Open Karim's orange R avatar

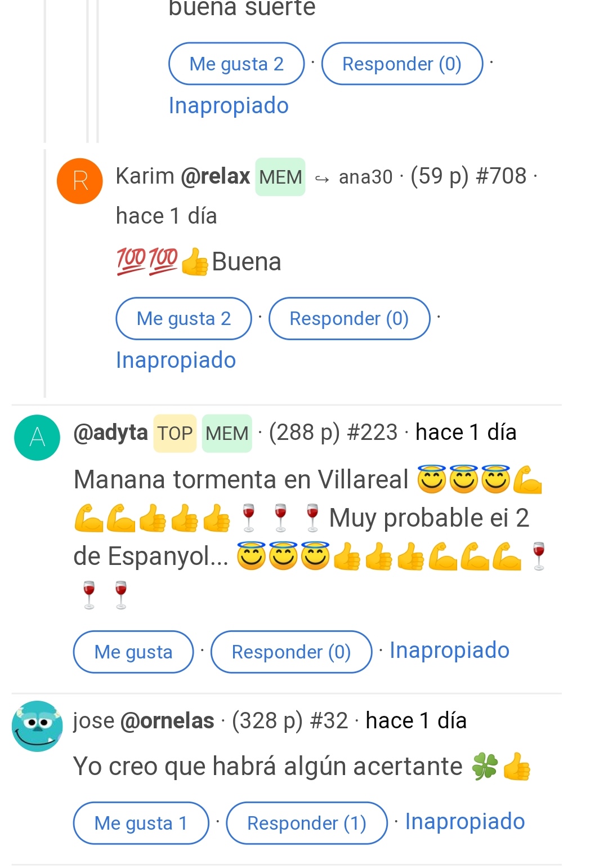pyautogui.click(x=80, y=181)
